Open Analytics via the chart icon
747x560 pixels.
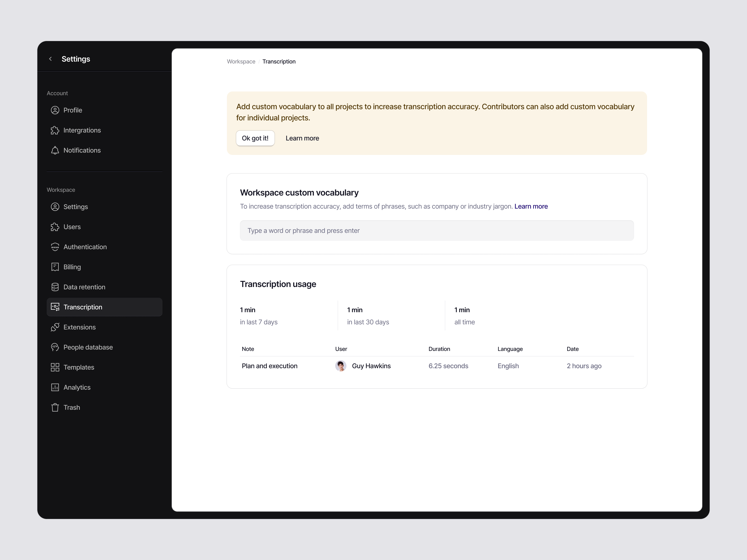55,387
